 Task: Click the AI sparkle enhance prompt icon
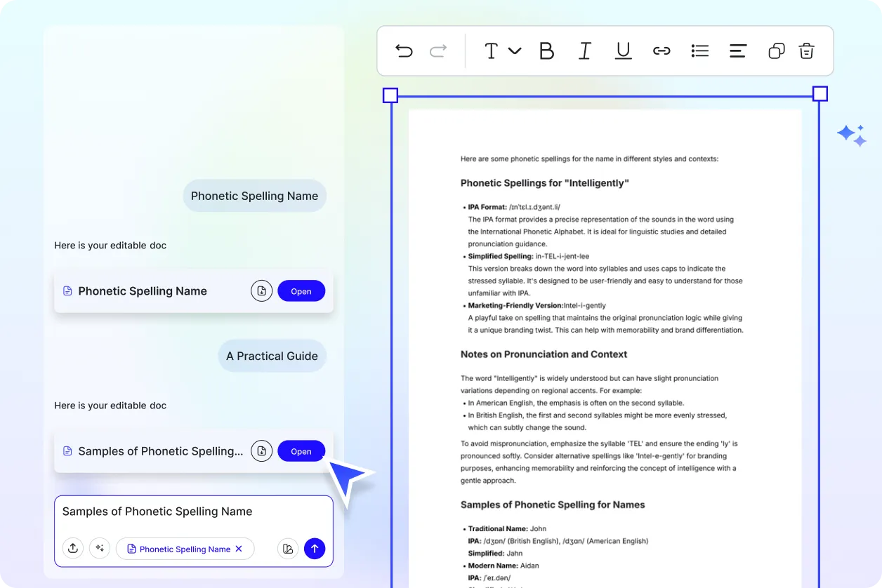100,549
